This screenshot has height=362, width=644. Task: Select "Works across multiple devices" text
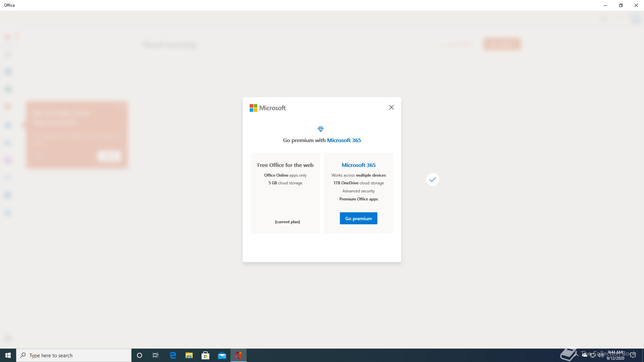359,175
